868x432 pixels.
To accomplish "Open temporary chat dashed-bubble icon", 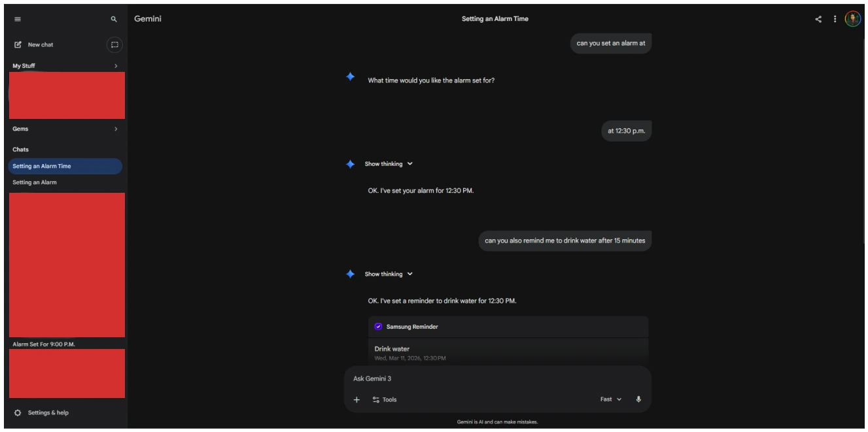I will pos(114,44).
